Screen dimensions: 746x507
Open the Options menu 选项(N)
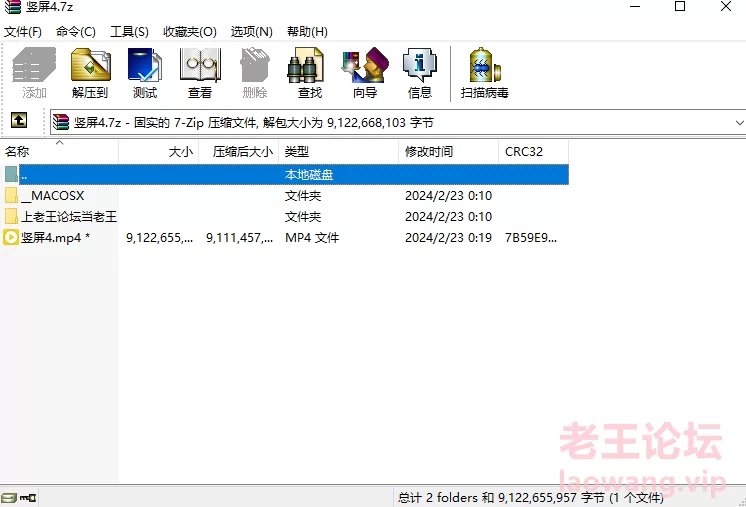click(x=252, y=31)
